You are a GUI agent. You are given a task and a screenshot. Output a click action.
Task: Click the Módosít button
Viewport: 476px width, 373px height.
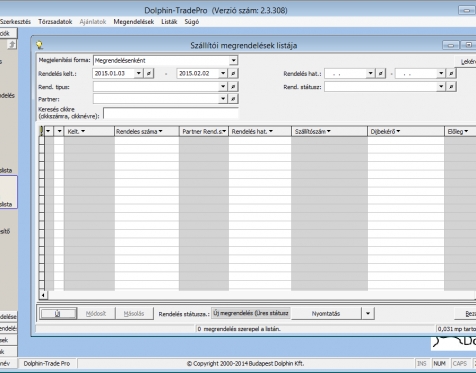point(96,314)
